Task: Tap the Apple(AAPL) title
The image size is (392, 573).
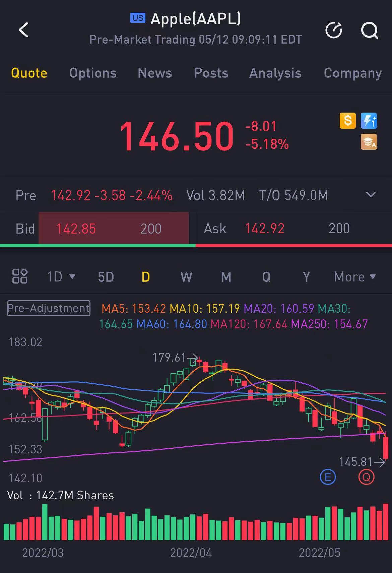Action: pyautogui.click(x=196, y=19)
